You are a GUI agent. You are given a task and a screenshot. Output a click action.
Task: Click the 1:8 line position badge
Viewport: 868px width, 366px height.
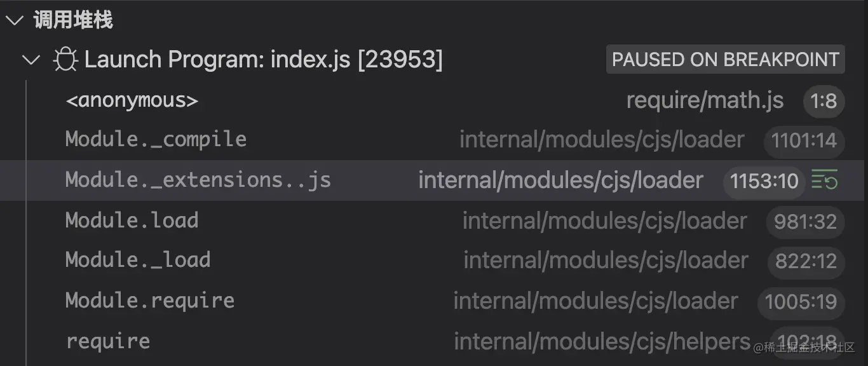click(x=824, y=101)
